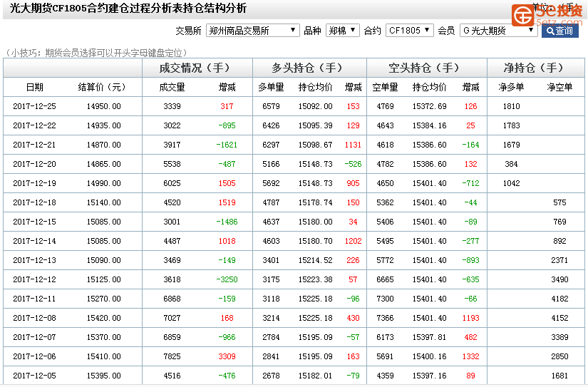The image size is (588, 387).
Task: Select date cell 2017-12-13
Action: pyautogui.click(x=34, y=260)
